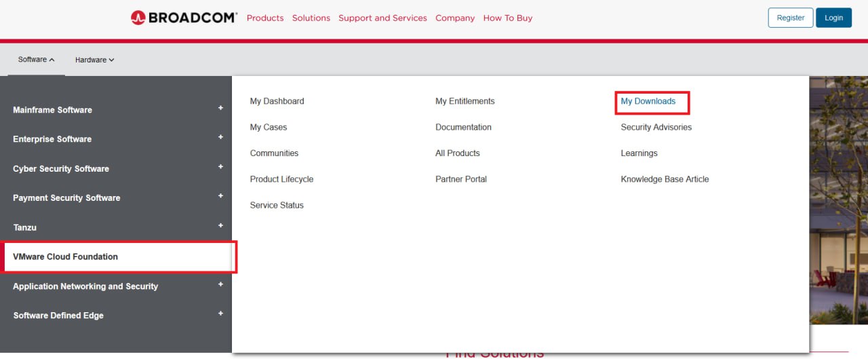The width and height of the screenshot is (868, 359).
Task: Expand Cyber Security Software plus icon
Action: (x=220, y=167)
